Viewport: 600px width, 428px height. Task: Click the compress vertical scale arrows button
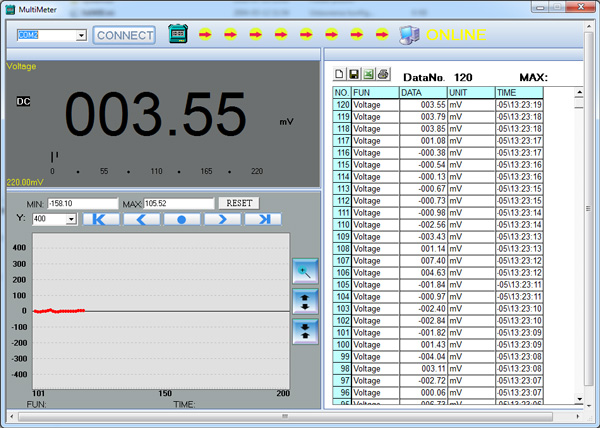[x=304, y=330]
